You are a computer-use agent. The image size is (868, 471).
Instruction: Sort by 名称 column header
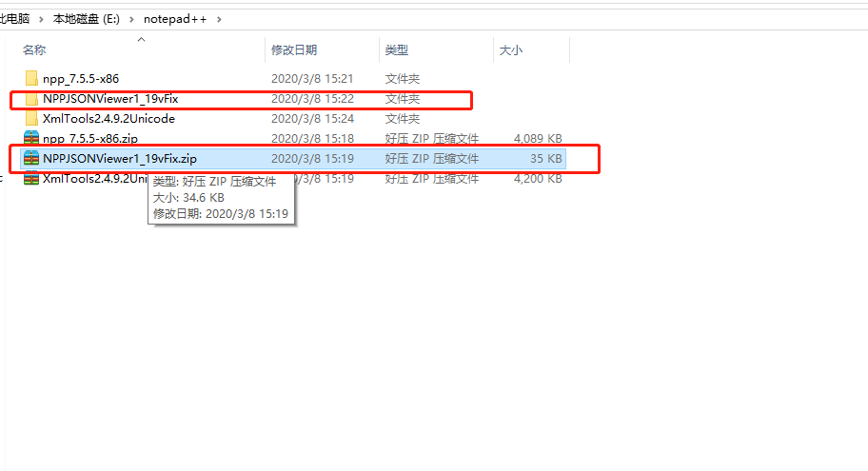(34, 49)
